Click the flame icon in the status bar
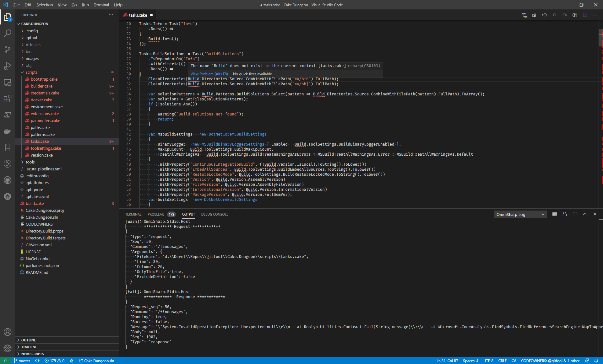603x364 pixels. [72, 361]
